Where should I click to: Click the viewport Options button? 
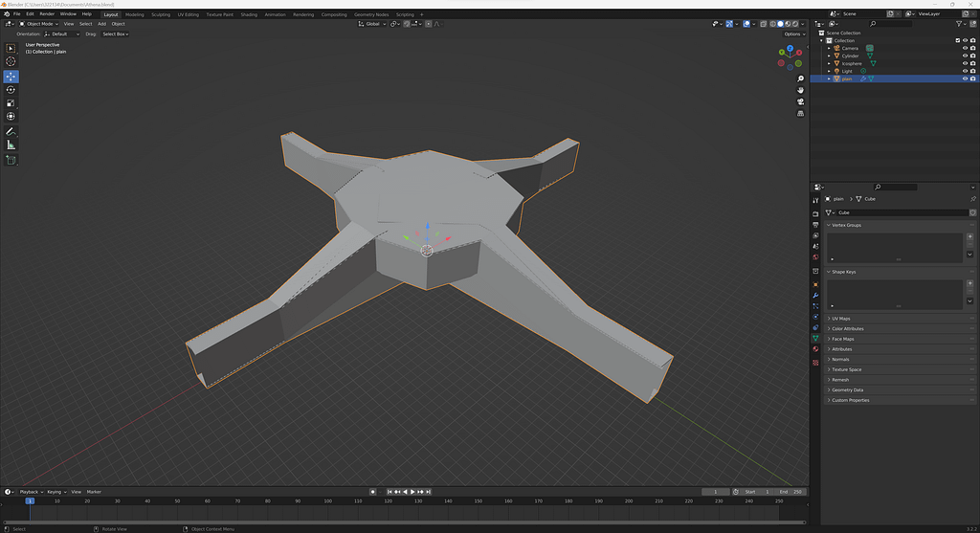click(792, 33)
